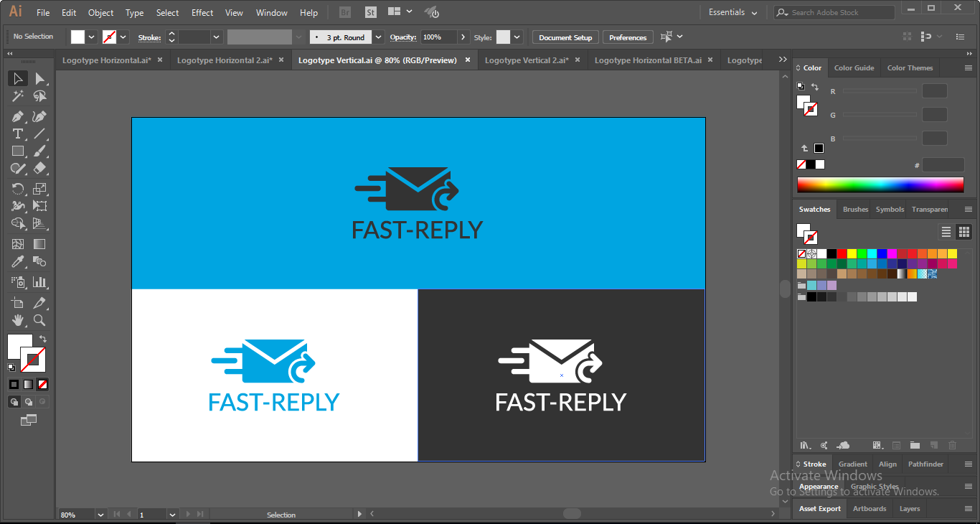Click the color spectrum bar in Color panel
Viewport: 980px width, 524px height.
(880, 184)
